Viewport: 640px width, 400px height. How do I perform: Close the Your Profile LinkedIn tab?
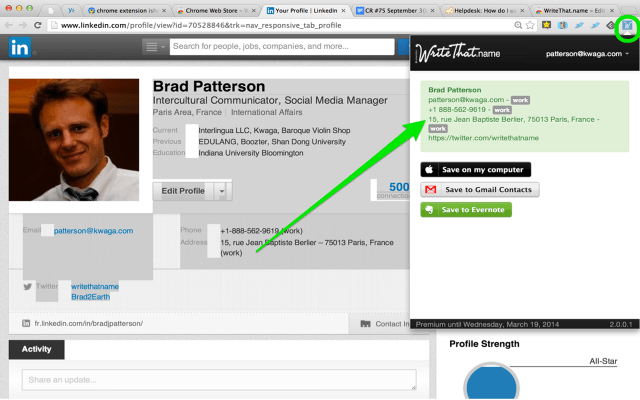click(x=343, y=11)
